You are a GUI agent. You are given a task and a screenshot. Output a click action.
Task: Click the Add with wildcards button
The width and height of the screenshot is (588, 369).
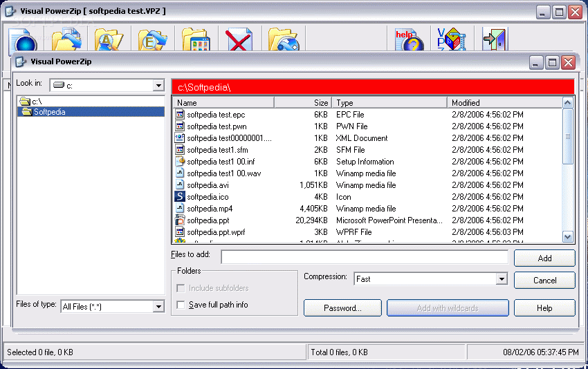coord(448,308)
